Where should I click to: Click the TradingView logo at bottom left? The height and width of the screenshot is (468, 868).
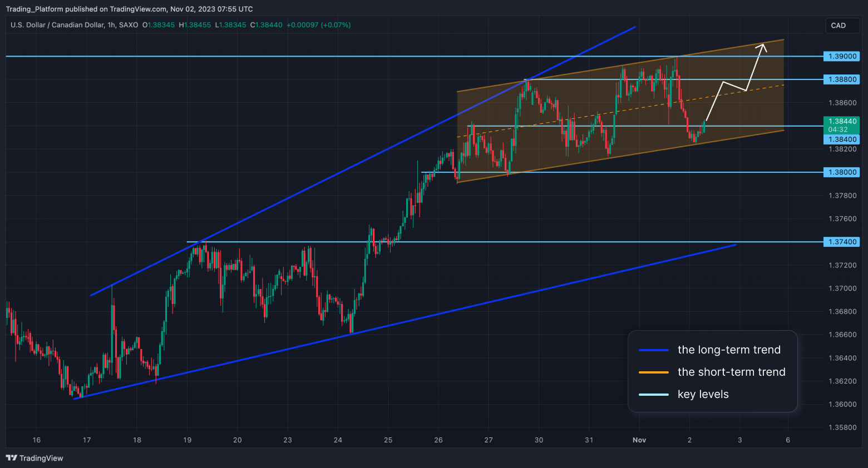coord(34,458)
